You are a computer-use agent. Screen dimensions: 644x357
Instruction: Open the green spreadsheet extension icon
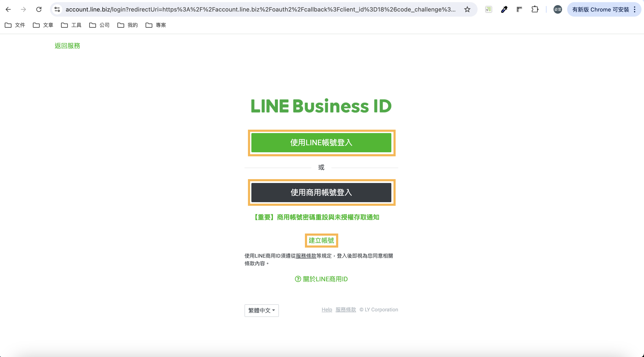coord(488,10)
